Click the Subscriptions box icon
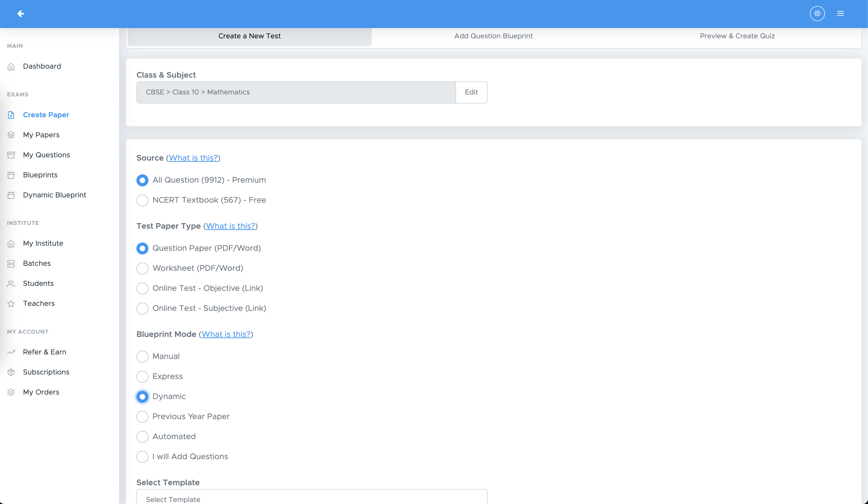The image size is (868, 504). pyautogui.click(x=11, y=372)
